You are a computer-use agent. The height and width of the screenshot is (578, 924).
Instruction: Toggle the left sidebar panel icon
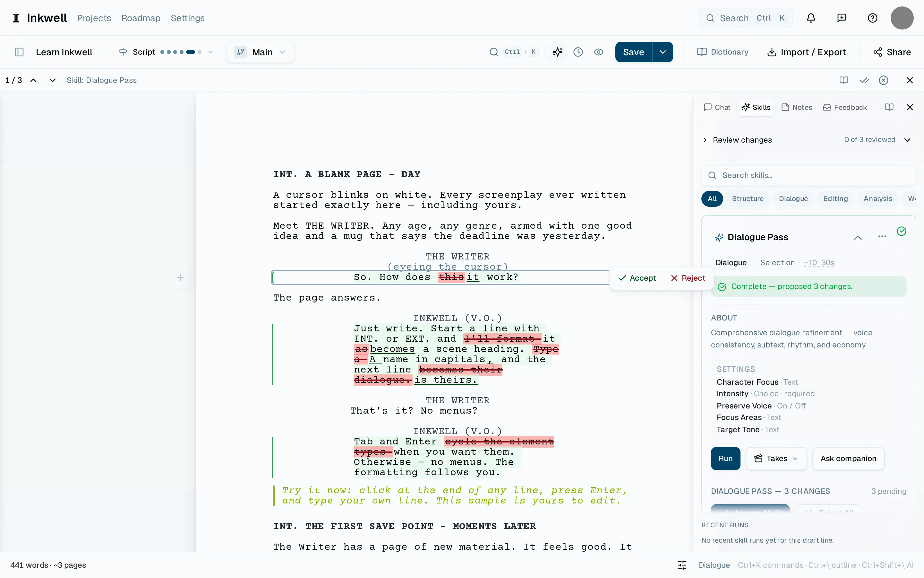pos(19,52)
